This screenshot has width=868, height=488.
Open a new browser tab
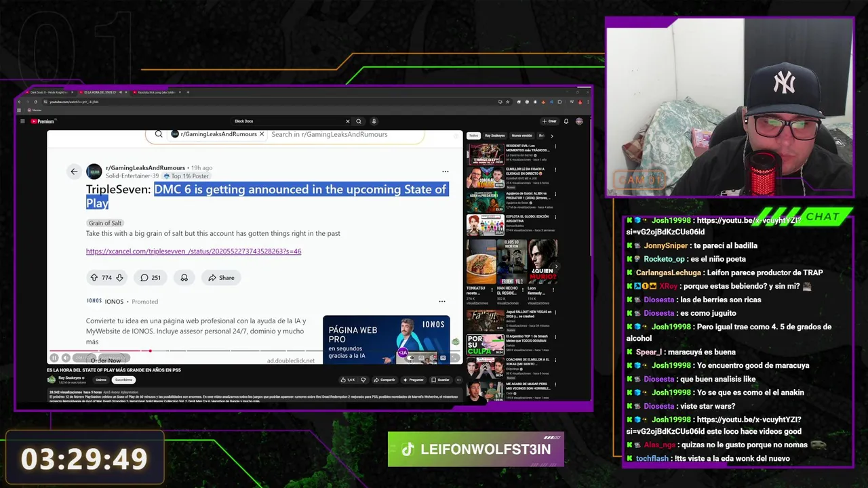(188, 92)
